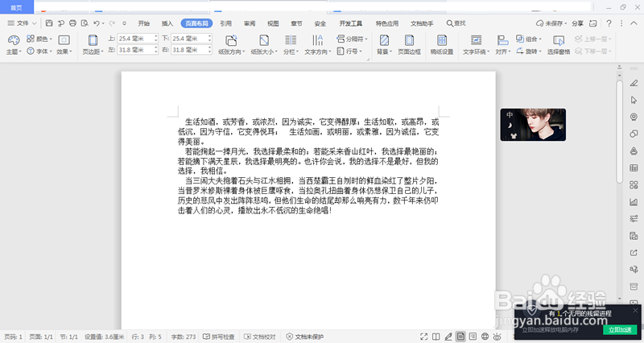Screen dimensions: 644x343
Task: Click the Home (首页) tab button
Action: click(x=16, y=7)
